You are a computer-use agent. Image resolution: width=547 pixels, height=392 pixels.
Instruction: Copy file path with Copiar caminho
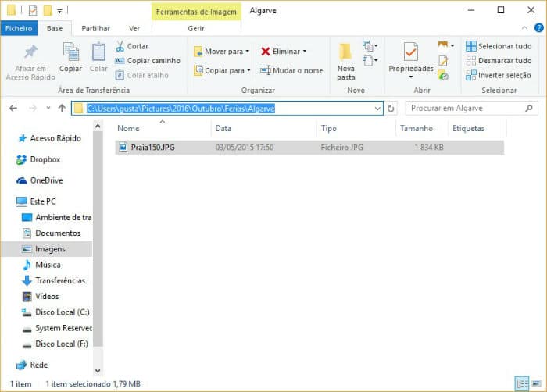tap(148, 61)
